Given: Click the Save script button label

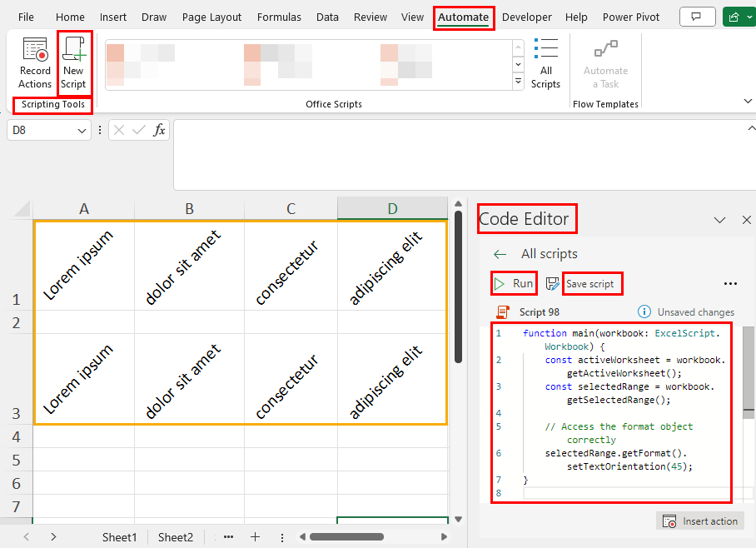Looking at the screenshot, I should coord(589,284).
